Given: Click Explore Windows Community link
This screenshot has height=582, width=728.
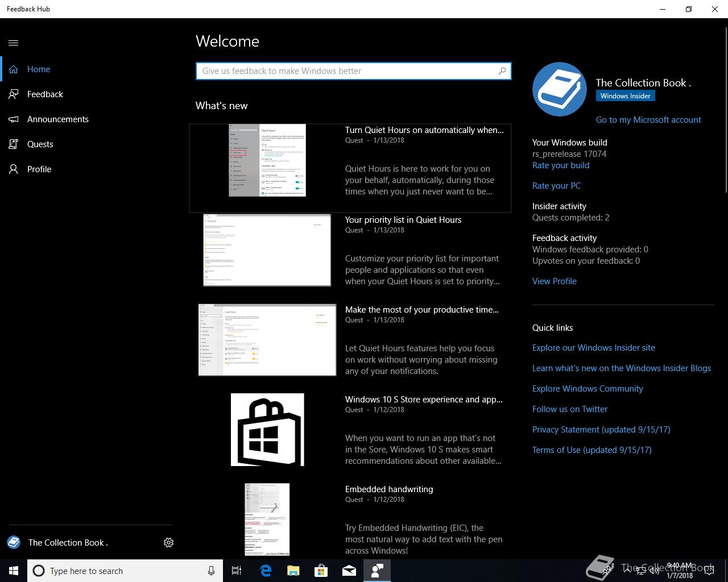Looking at the screenshot, I should coord(588,389).
